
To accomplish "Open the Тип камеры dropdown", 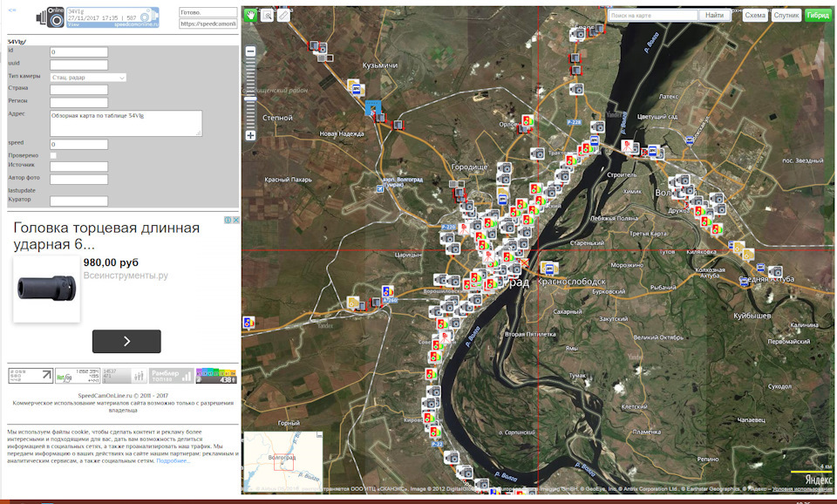I will pyautogui.click(x=89, y=78).
